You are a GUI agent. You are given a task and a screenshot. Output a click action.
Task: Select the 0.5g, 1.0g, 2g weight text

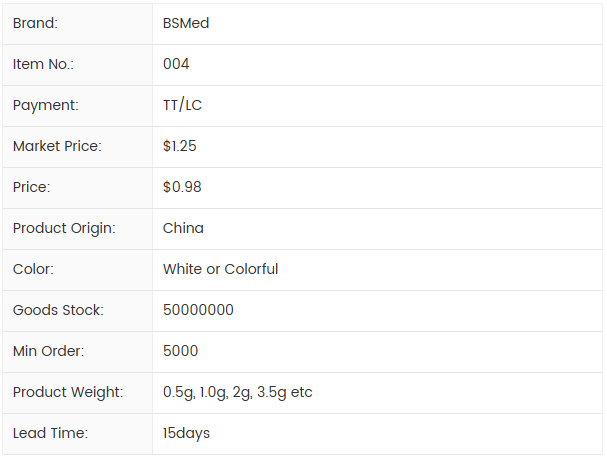click(x=237, y=392)
